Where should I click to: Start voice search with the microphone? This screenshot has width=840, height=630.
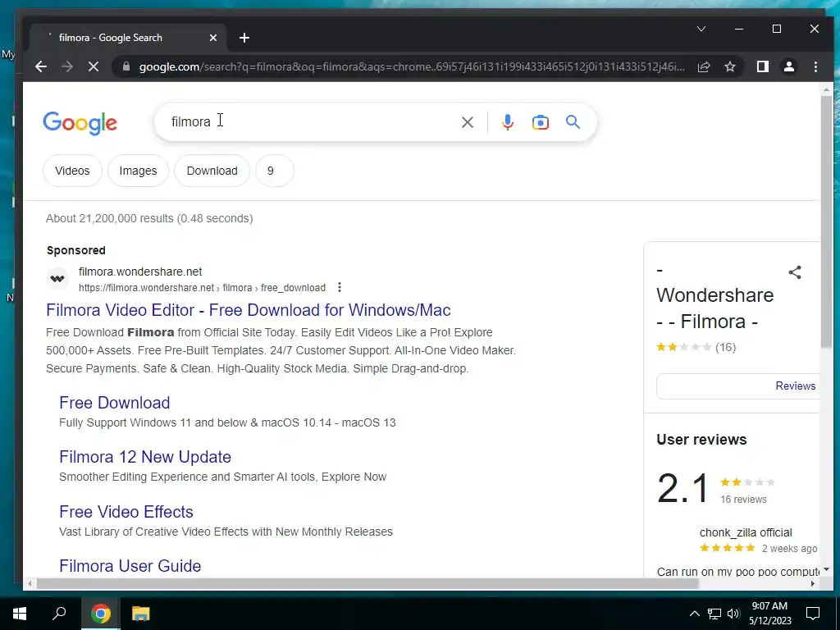pos(507,122)
